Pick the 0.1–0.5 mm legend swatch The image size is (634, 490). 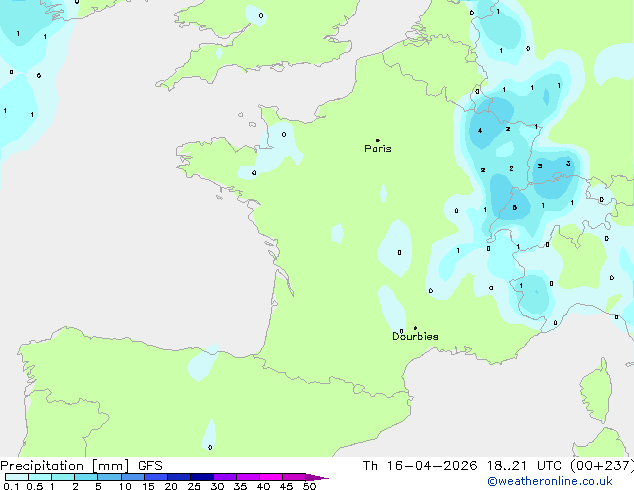coord(17,477)
